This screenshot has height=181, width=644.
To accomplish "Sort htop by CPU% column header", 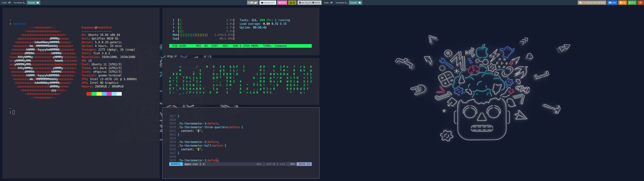I will [246, 46].
